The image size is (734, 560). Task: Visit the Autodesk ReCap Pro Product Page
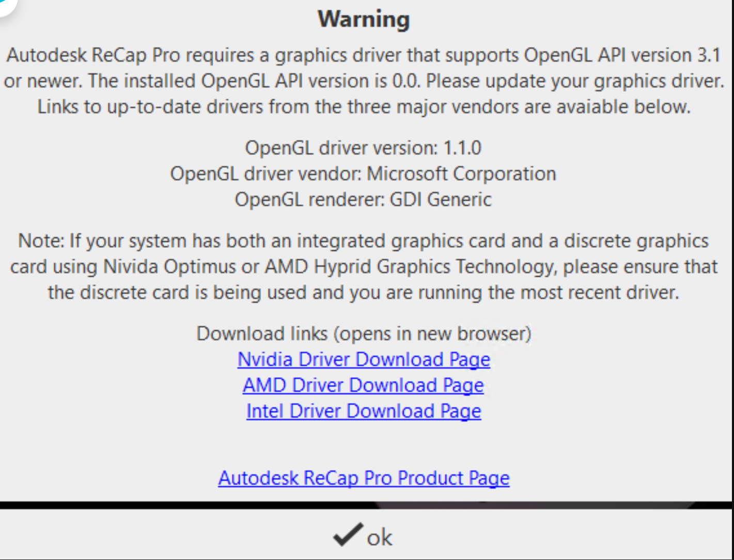click(364, 478)
